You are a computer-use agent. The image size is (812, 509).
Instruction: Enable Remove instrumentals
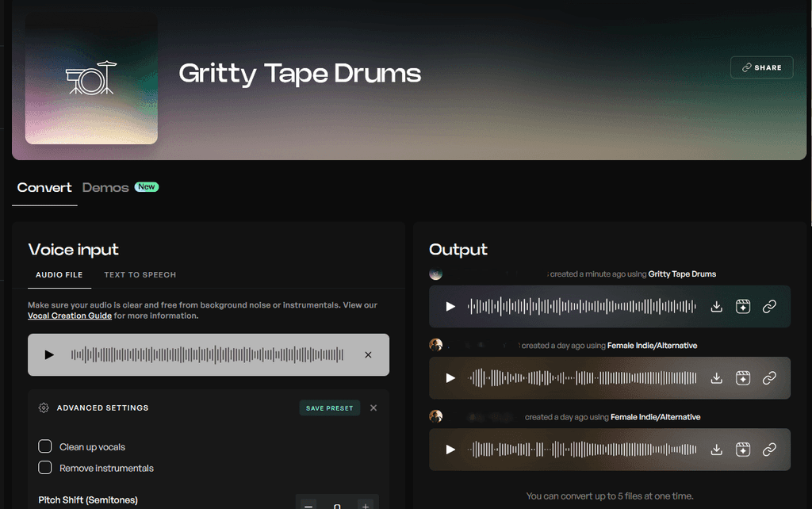[45, 468]
